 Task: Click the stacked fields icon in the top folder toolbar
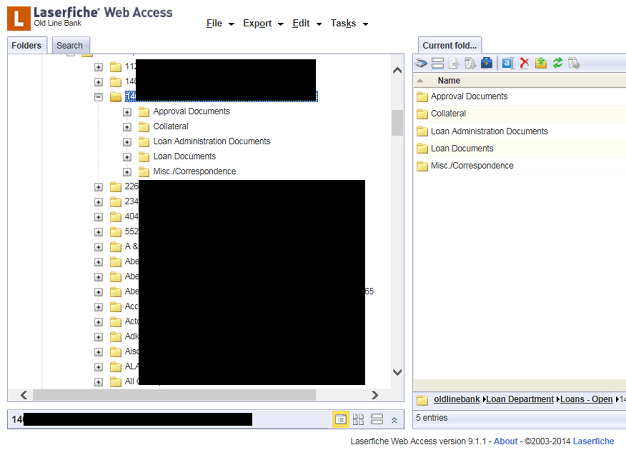[438, 63]
